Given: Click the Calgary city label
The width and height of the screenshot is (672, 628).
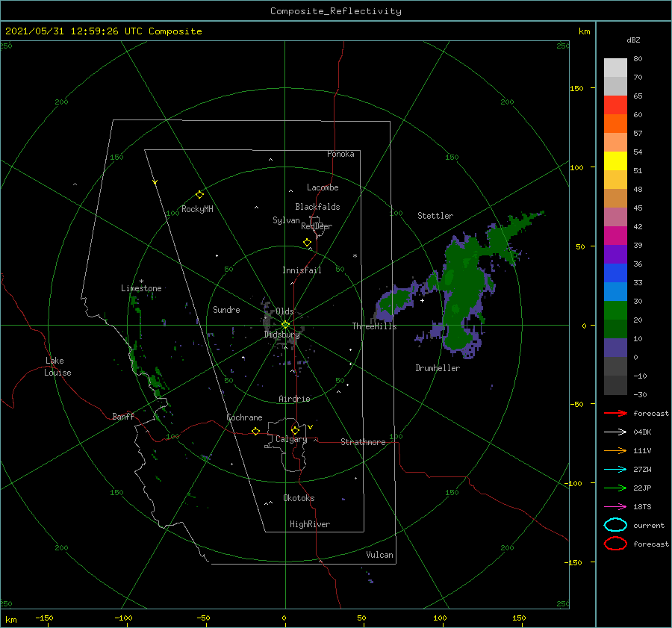Looking at the screenshot, I should [291, 439].
